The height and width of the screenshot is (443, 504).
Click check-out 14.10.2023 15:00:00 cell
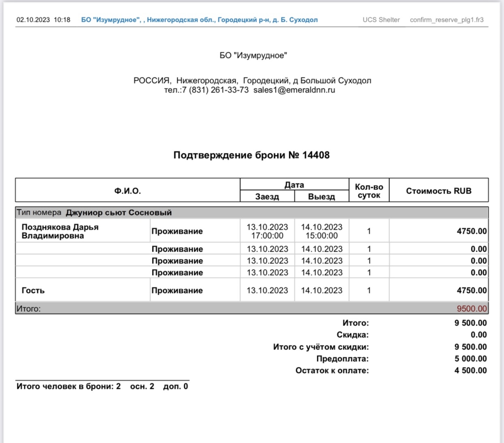[322, 231]
